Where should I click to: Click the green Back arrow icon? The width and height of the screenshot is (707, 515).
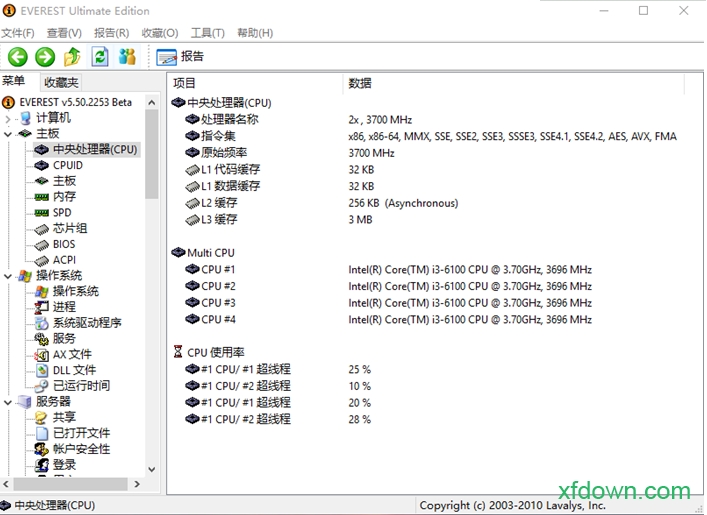(17, 57)
